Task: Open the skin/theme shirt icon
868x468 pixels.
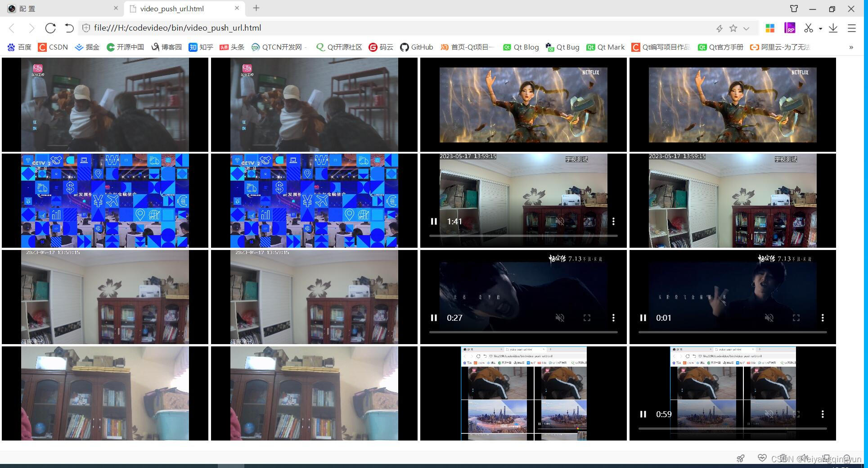Action: 794,9
